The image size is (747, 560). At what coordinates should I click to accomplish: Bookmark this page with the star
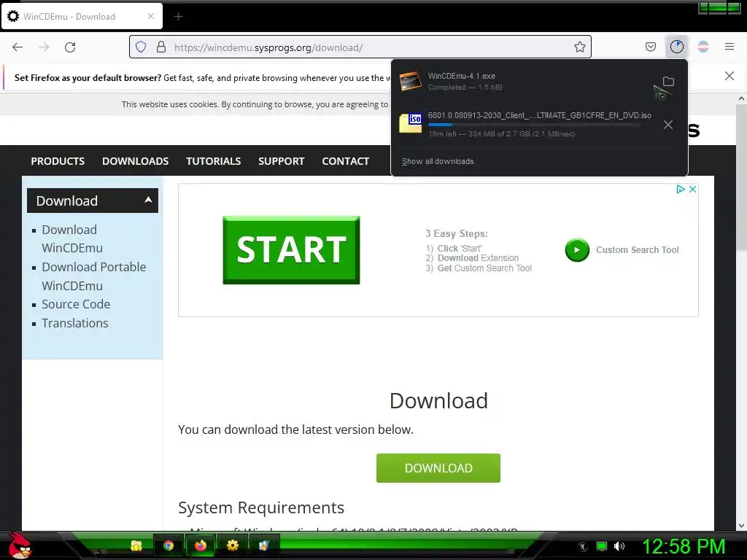click(579, 47)
